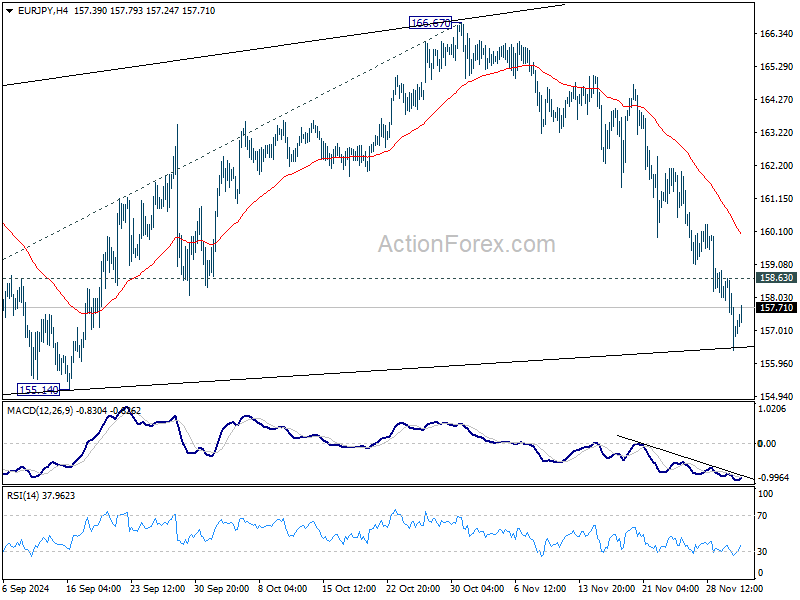Click the RSI scale level 30
The height and width of the screenshot is (600, 800).
tap(762, 552)
